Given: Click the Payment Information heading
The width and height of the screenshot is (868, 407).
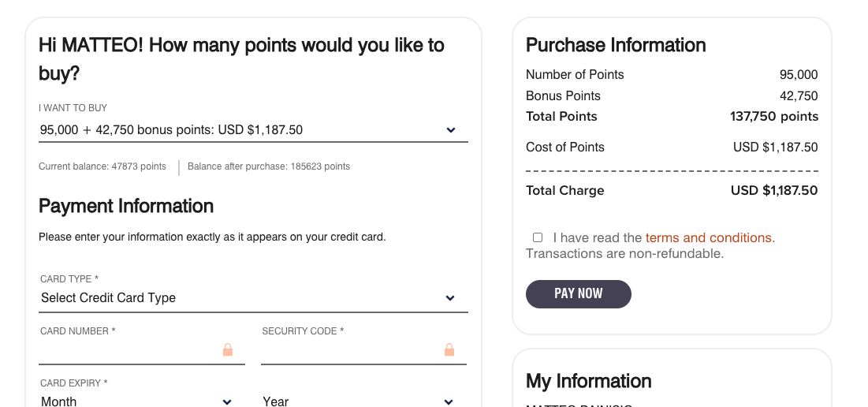Looking at the screenshot, I should pyautogui.click(x=126, y=206).
